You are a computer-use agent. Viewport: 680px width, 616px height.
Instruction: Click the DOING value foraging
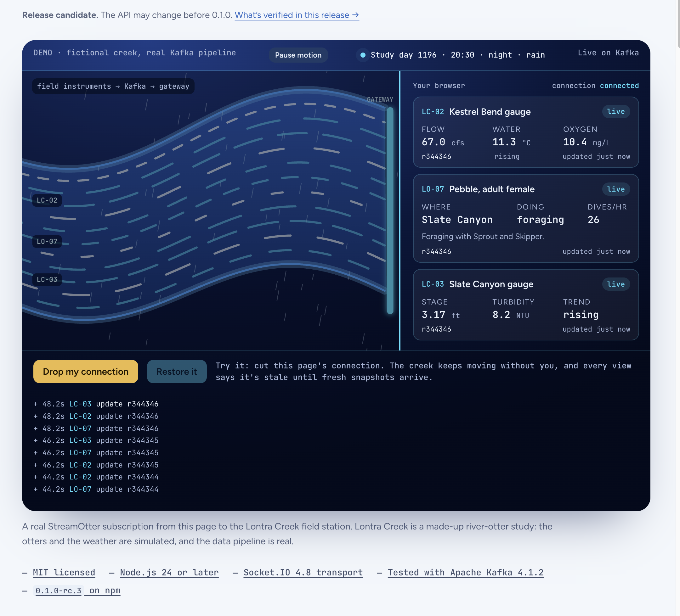540,220
